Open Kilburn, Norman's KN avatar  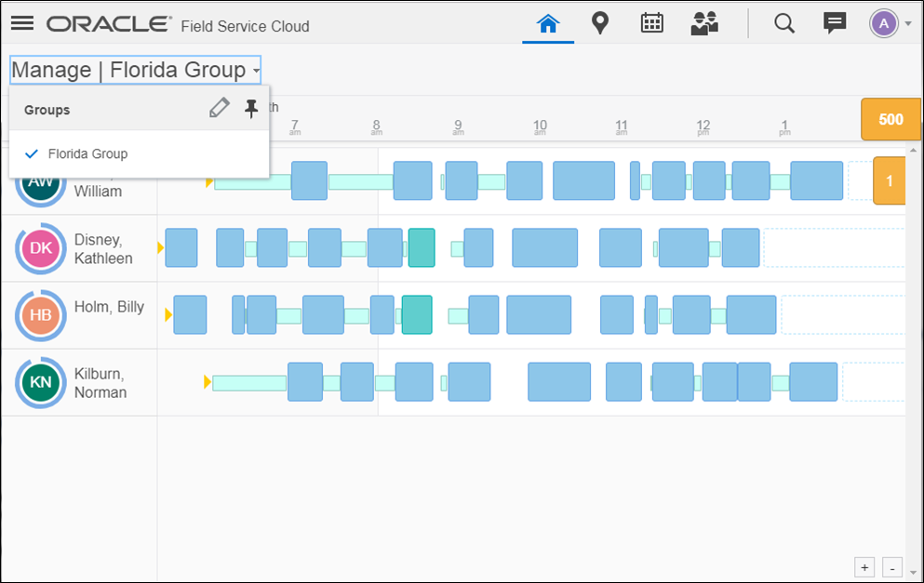41,382
